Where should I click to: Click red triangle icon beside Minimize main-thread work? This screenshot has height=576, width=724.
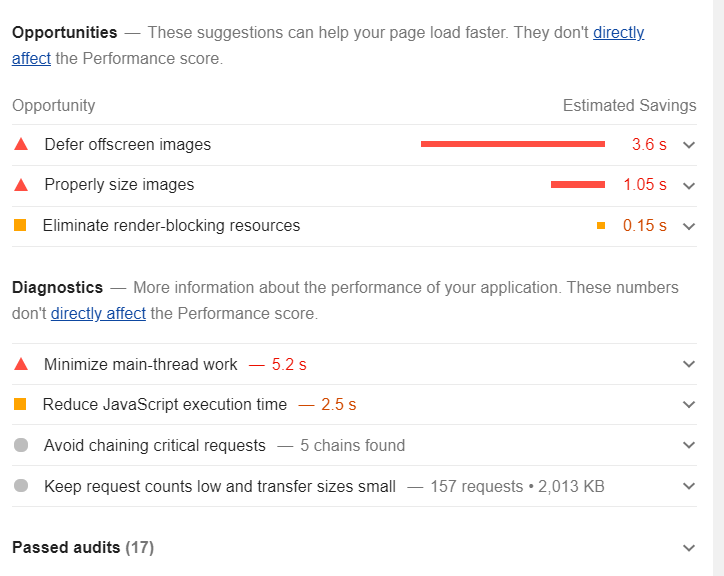[x=21, y=364]
